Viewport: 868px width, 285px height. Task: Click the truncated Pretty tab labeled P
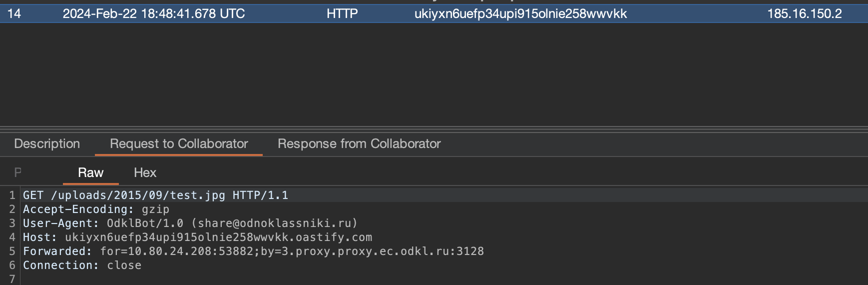point(18,173)
